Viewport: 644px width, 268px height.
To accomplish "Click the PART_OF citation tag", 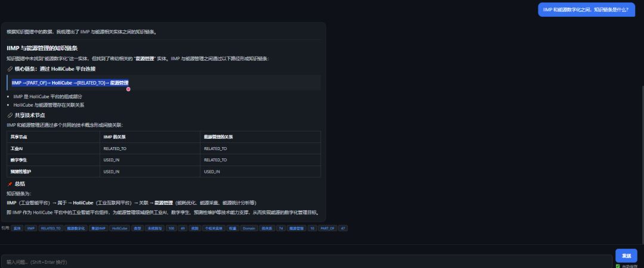I will coord(327,228).
